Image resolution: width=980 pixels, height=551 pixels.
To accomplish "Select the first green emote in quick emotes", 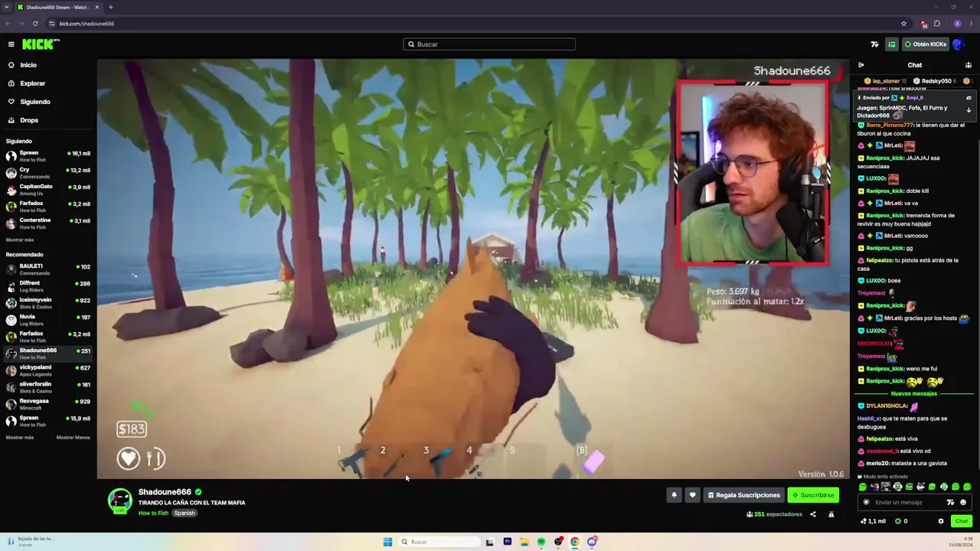I will 863,487.
